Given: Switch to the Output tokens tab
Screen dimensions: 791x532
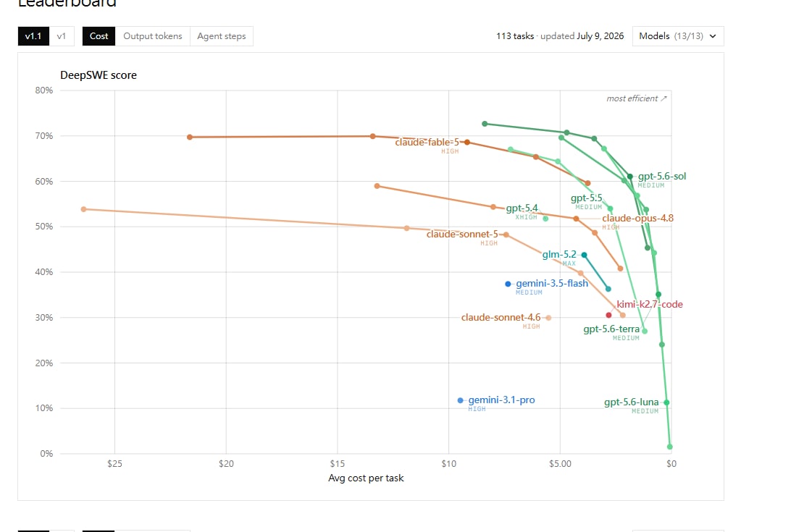Looking at the screenshot, I should (x=153, y=36).
